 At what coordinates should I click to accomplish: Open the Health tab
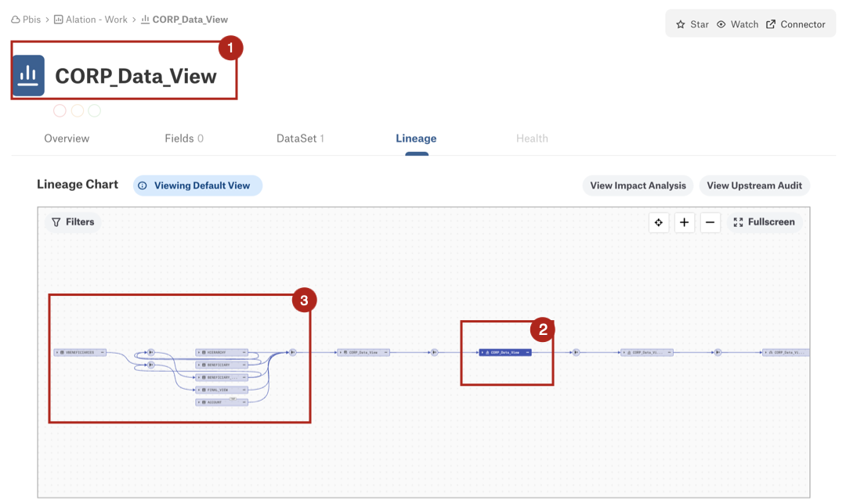(x=532, y=139)
